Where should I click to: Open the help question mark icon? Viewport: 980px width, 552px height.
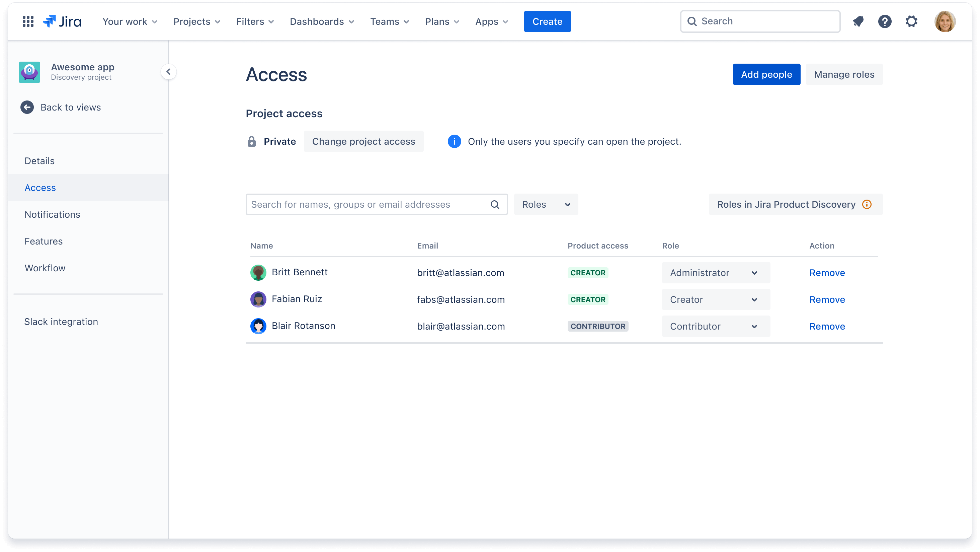(x=885, y=21)
